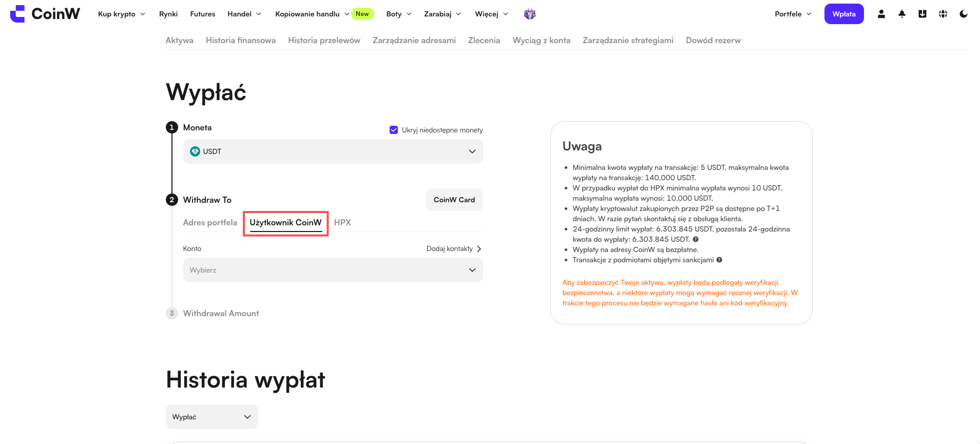Click the CoinW Card button
980x444 pixels.
[454, 200]
